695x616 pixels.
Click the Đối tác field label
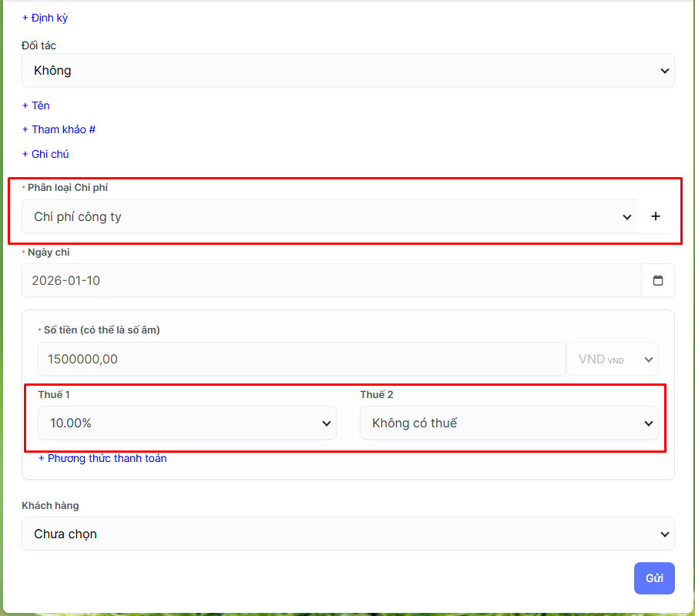tap(39, 45)
